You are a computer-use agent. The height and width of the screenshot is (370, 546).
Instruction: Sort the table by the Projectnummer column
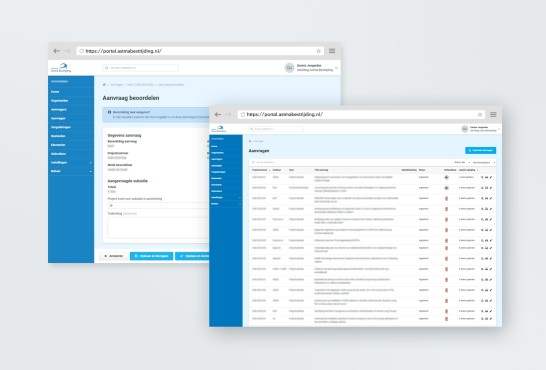click(x=261, y=170)
